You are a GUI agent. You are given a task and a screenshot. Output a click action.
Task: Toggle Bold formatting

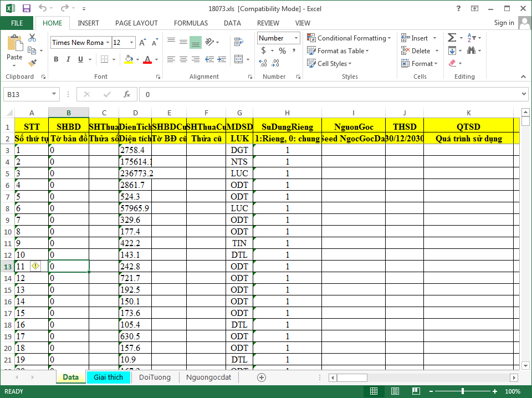click(56, 59)
